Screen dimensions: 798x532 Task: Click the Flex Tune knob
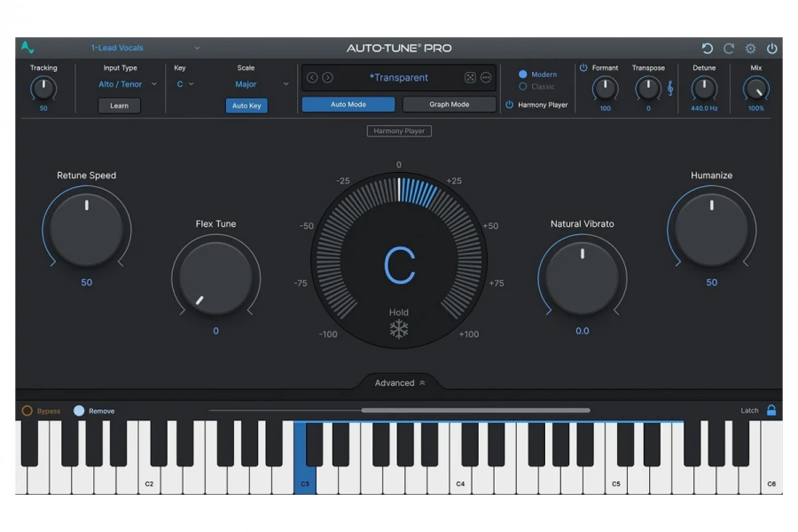215,278
